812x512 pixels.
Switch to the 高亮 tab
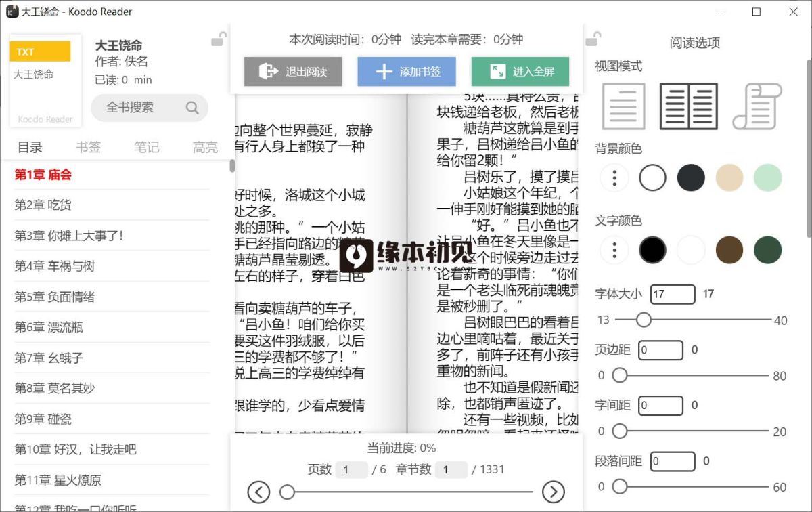[205, 147]
